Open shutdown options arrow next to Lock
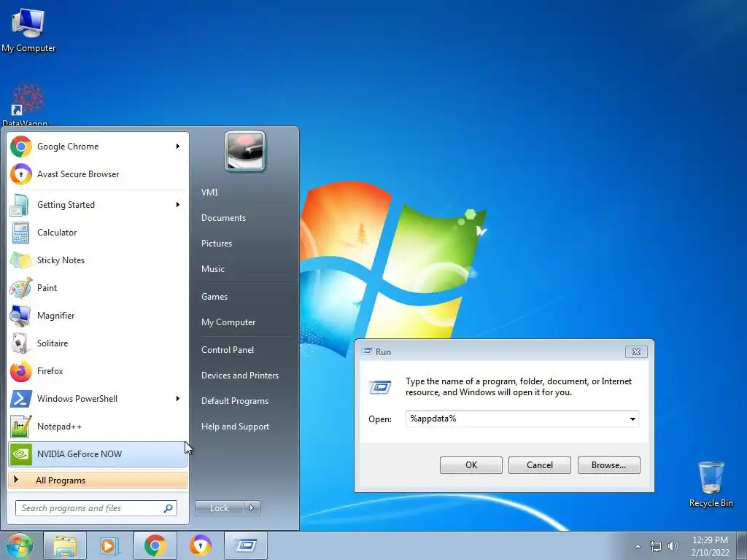747x560 pixels. click(x=252, y=508)
